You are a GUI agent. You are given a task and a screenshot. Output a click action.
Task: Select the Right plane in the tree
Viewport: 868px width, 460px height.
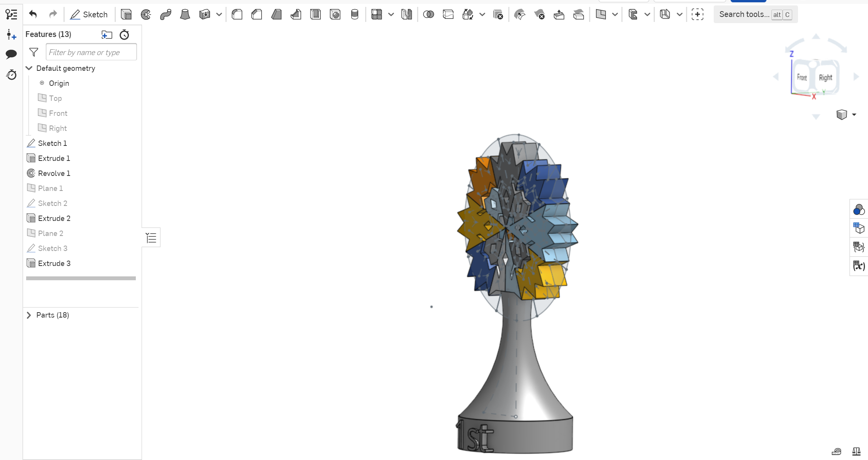pos(57,128)
